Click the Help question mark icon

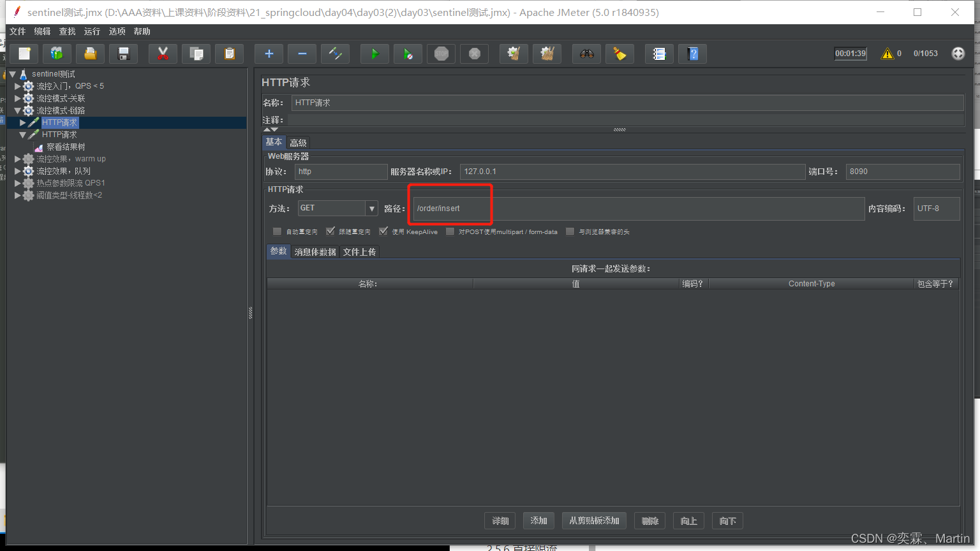693,54
